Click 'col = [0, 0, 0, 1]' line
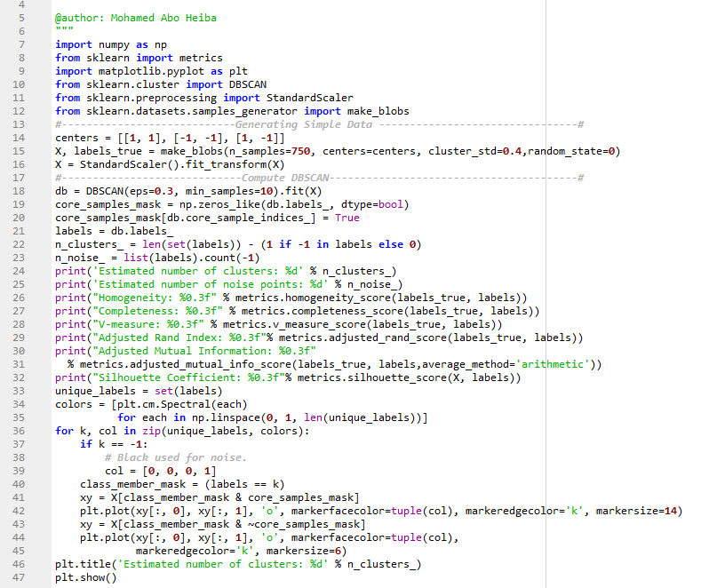Image resolution: width=709 pixels, height=588 pixels. (x=161, y=471)
